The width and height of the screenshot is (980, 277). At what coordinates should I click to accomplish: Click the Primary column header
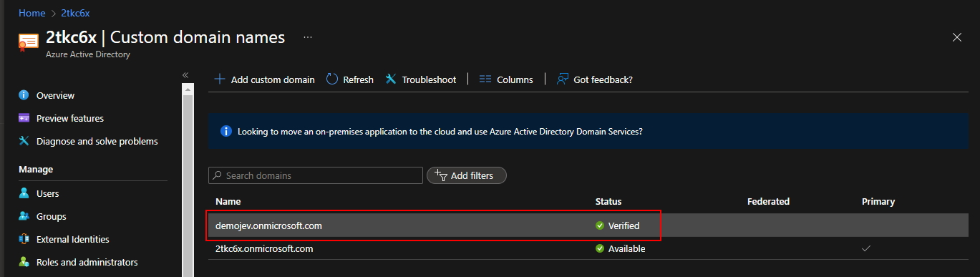click(878, 202)
